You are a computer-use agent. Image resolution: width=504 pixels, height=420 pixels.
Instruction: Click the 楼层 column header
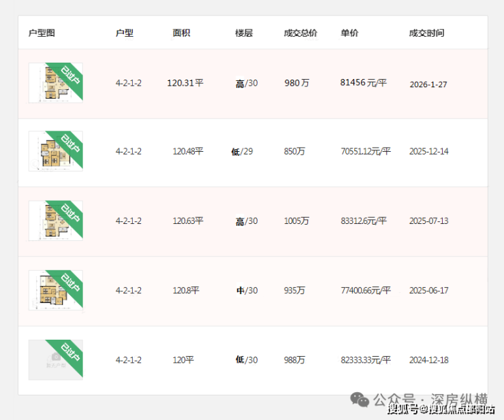244,33
